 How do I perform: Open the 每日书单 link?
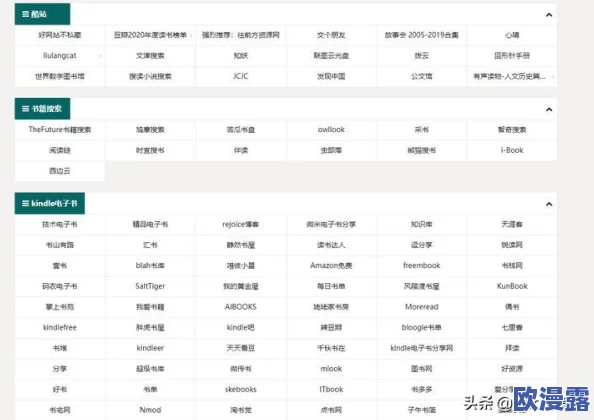click(x=331, y=286)
